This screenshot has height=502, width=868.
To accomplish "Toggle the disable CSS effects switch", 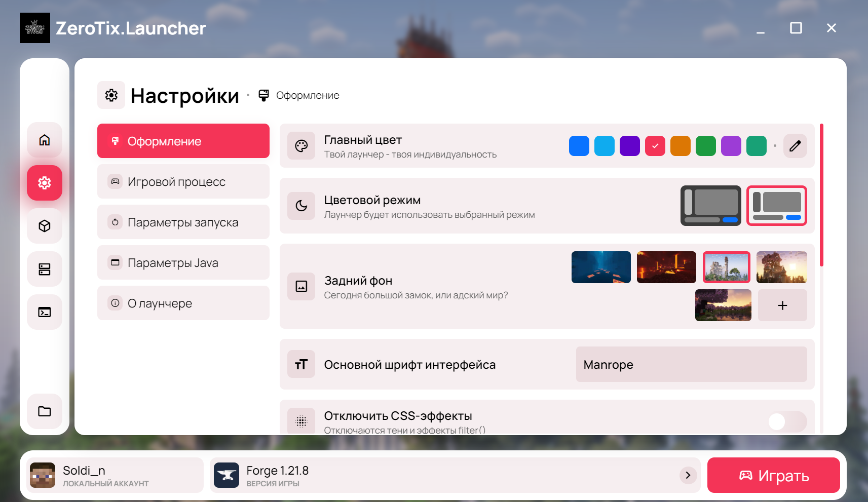I will (x=786, y=421).
